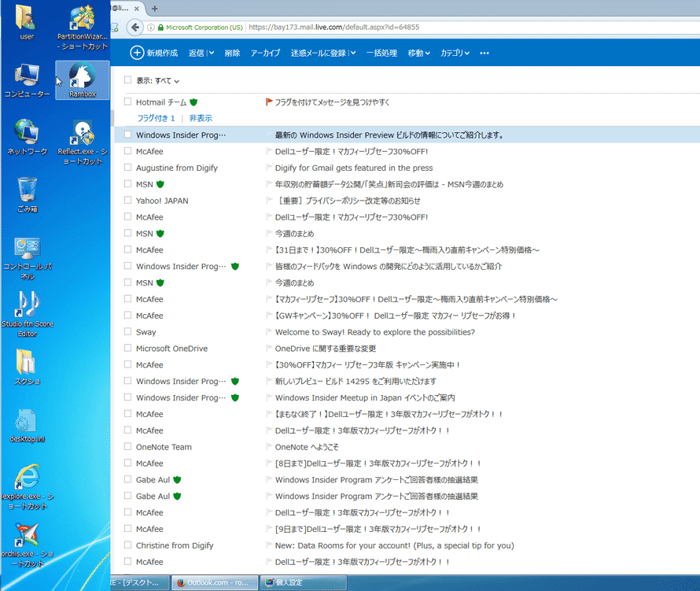Select the orchis.exe shortcut icon

point(27,545)
